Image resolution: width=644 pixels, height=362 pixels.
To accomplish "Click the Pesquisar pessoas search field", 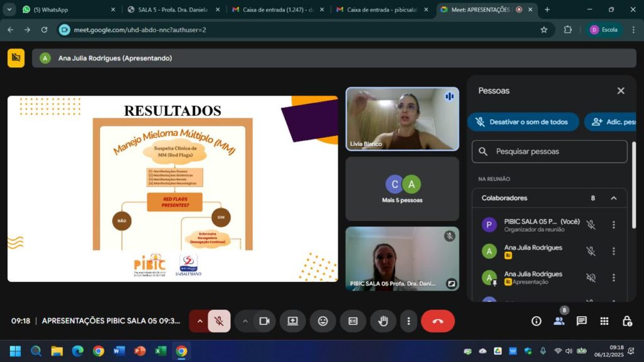I will [x=550, y=152].
